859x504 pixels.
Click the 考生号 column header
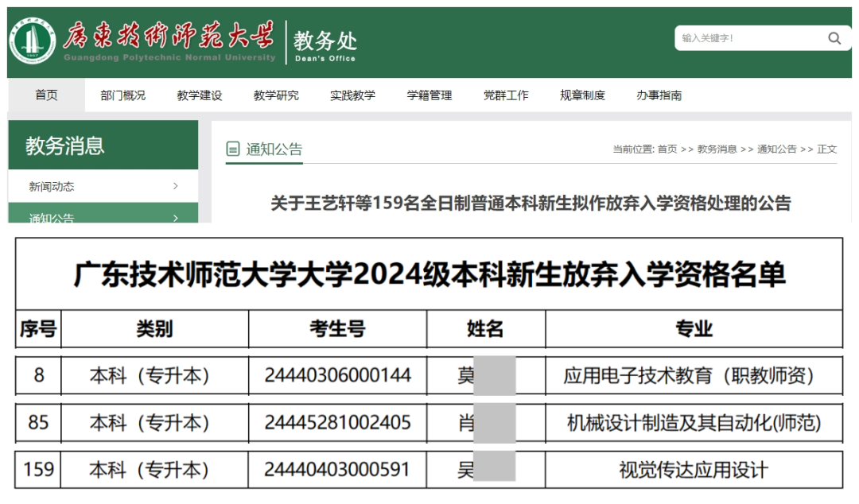click(x=337, y=328)
